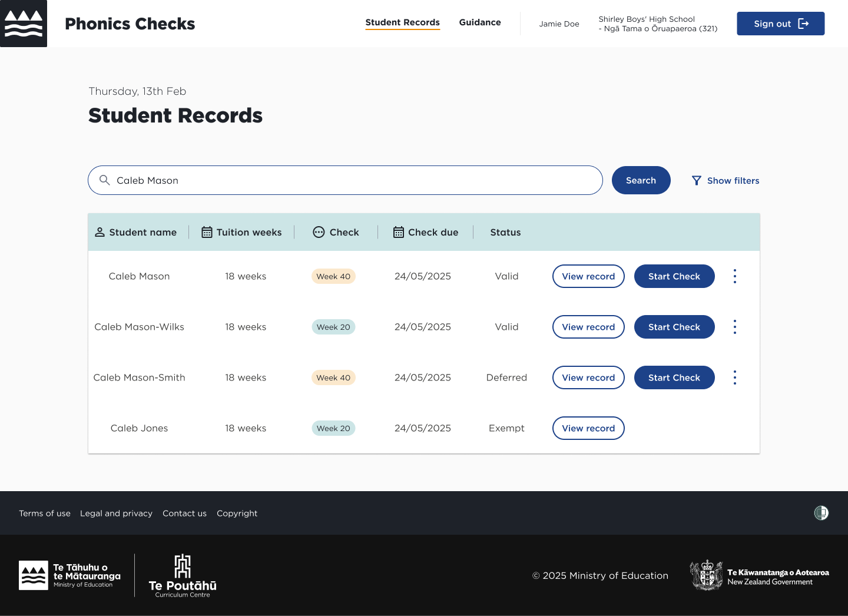The width and height of the screenshot is (848, 616).
Task: Open the Student Records tab
Action: (402, 22)
